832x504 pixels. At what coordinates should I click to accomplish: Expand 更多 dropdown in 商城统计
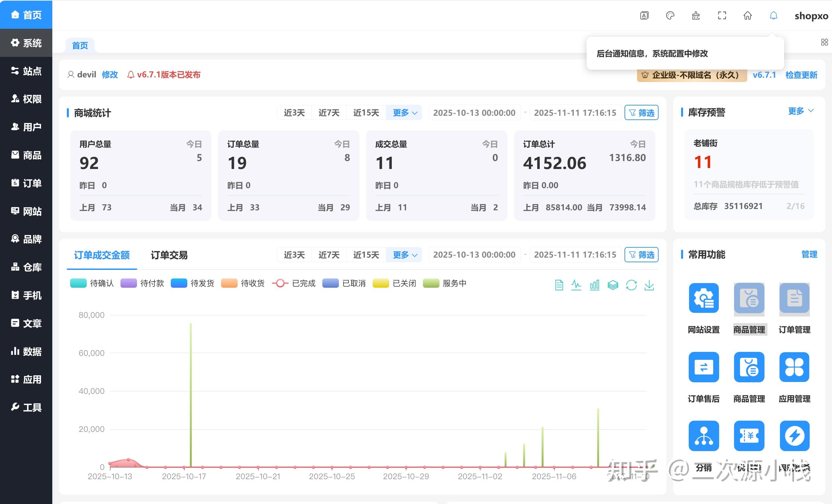404,113
